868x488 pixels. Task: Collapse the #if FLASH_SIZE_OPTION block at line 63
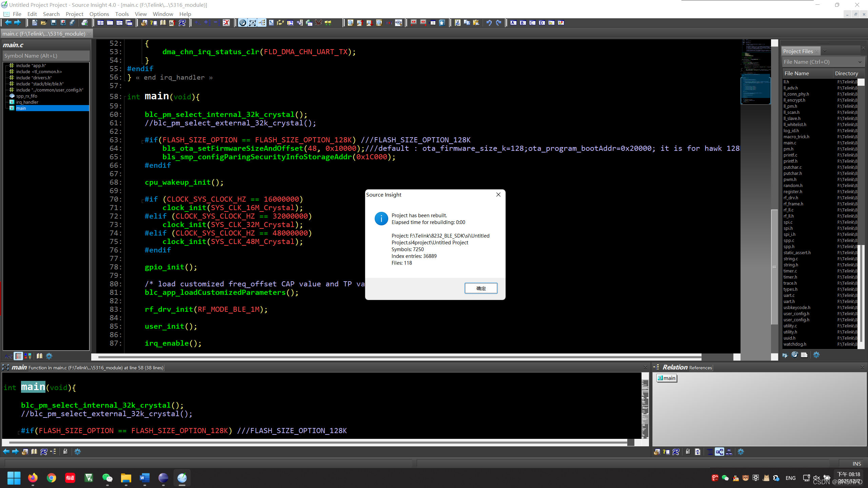tap(142, 142)
